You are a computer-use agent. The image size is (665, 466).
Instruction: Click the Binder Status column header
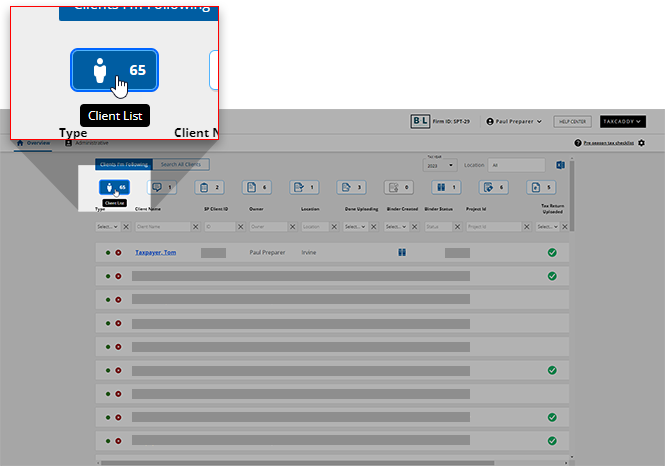click(x=439, y=209)
